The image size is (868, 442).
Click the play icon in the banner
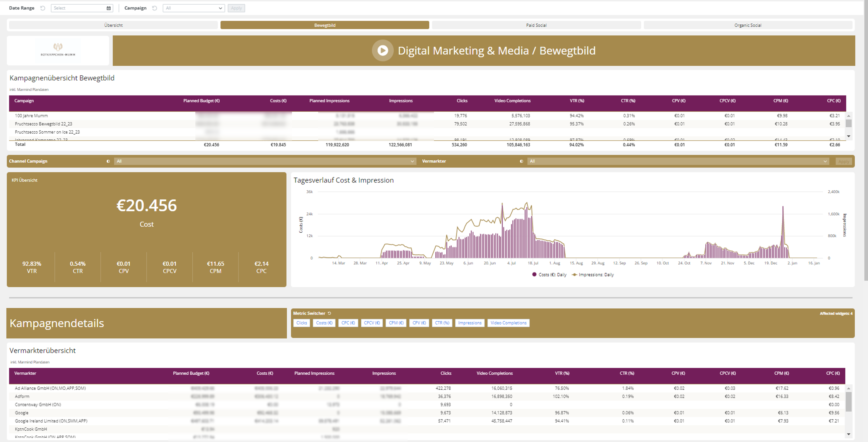(383, 50)
